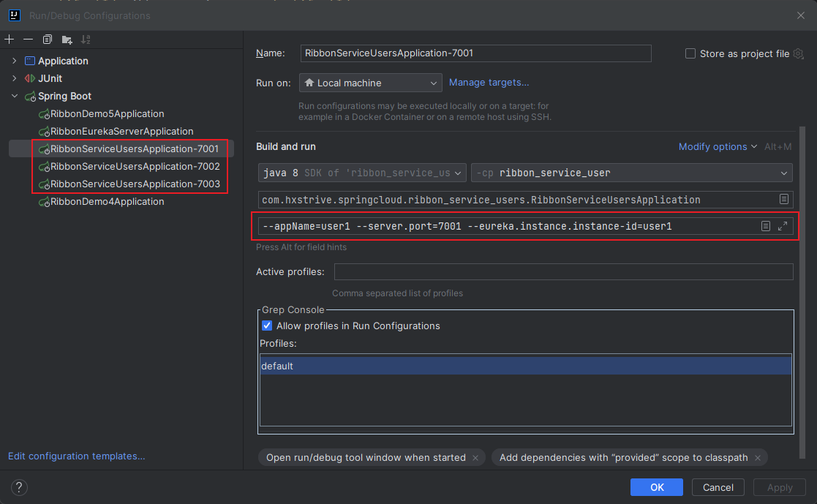817x504 pixels.
Task: Click the JUnit configuration type icon
Action: 30,78
